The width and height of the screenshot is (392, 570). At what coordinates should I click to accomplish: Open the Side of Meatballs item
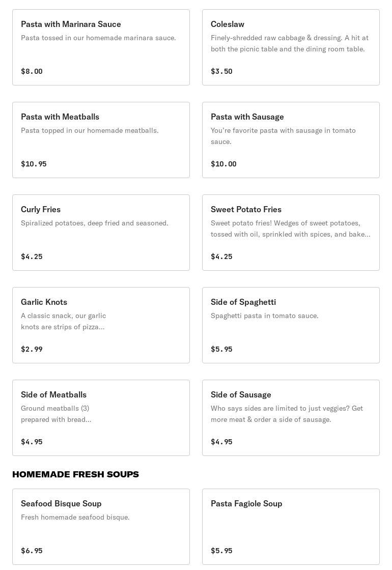point(101,418)
